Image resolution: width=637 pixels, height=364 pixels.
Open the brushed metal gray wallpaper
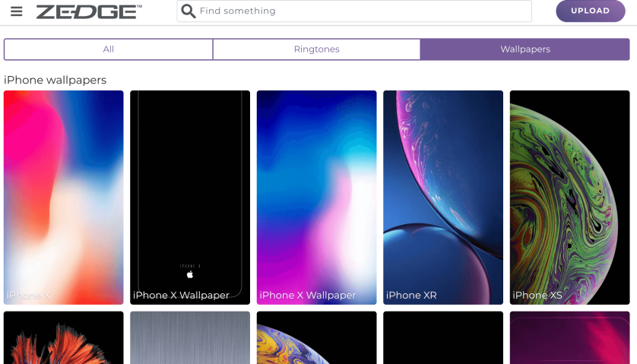click(190, 337)
